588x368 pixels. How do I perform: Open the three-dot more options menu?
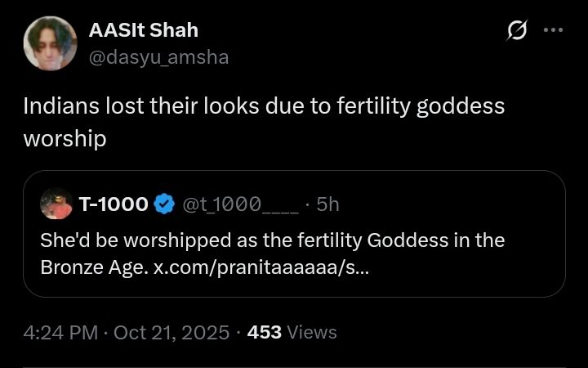[x=553, y=30]
